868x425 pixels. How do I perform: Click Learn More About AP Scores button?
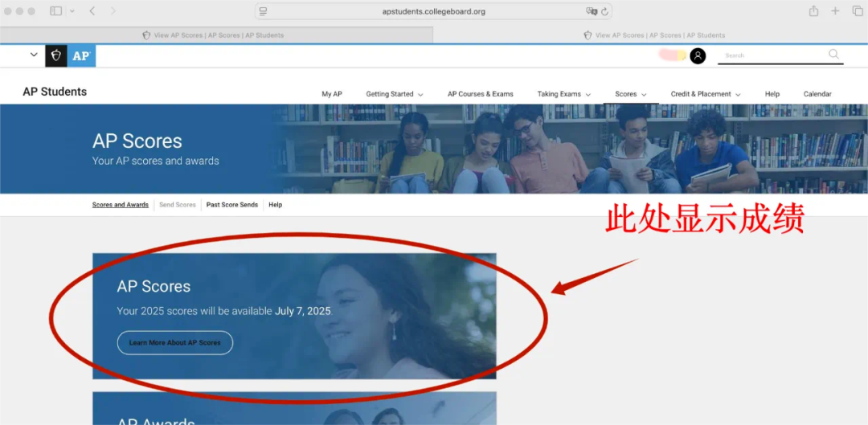click(x=175, y=342)
